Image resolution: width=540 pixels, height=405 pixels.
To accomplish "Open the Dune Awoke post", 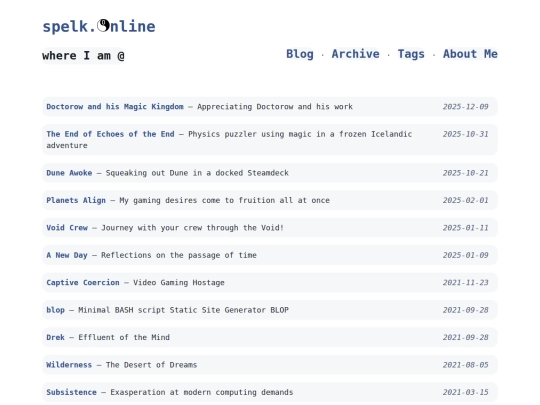I will 69,173.
